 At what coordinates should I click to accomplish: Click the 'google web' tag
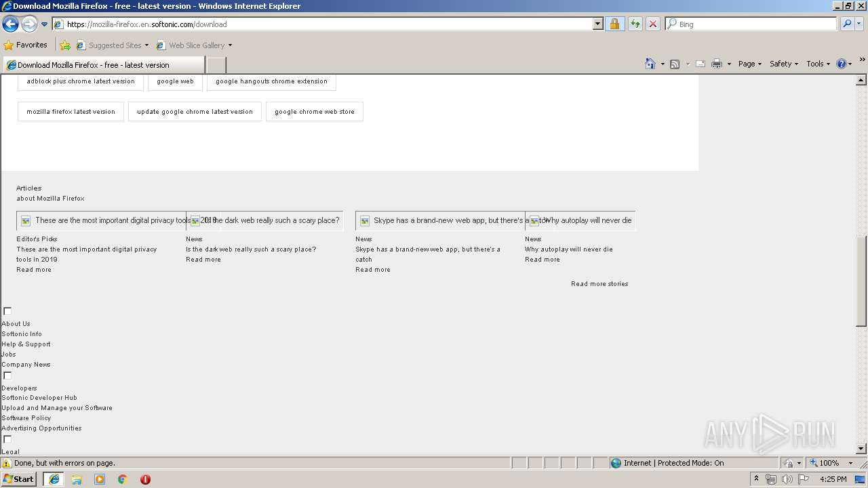[175, 81]
